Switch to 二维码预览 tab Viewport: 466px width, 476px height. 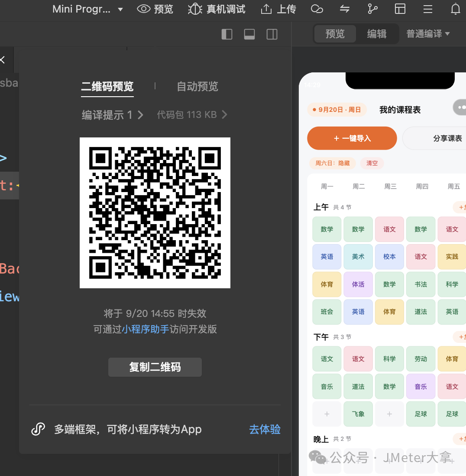(x=107, y=87)
